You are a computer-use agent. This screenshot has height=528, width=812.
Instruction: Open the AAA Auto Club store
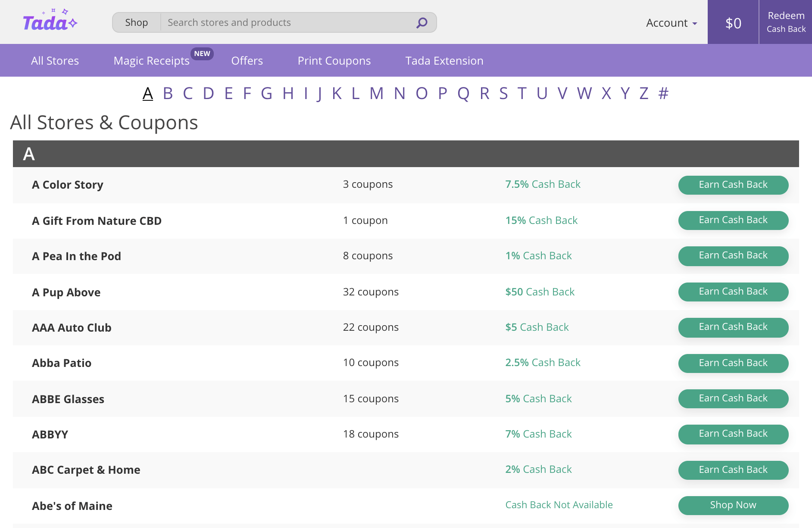(72, 328)
